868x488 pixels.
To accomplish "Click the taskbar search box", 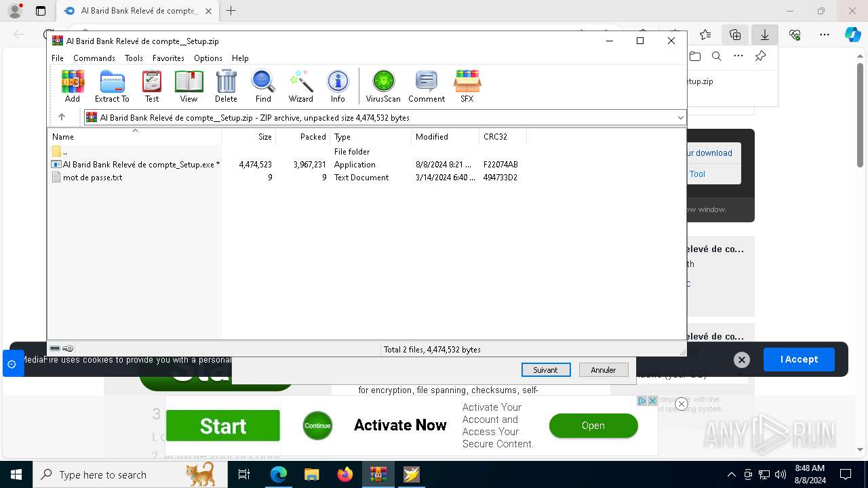I will (x=130, y=474).
